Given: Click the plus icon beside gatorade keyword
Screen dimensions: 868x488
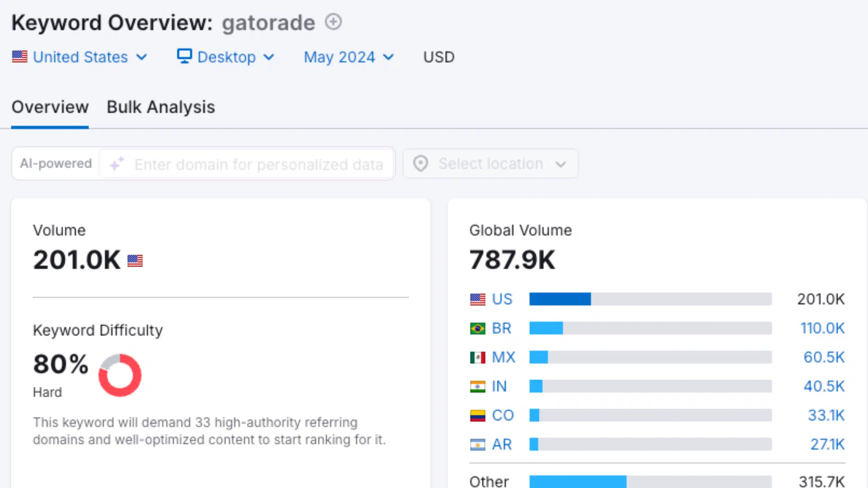Looking at the screenshot, I should click(333, 22).
